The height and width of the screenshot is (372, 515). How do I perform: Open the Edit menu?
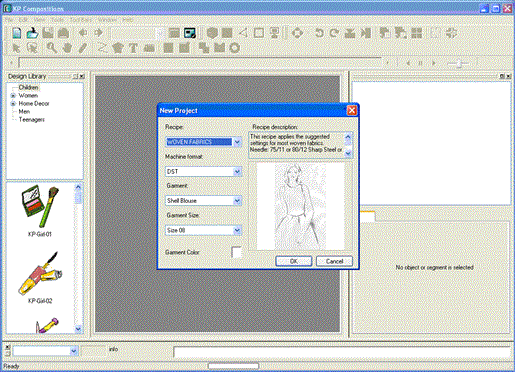pos(23,20)
